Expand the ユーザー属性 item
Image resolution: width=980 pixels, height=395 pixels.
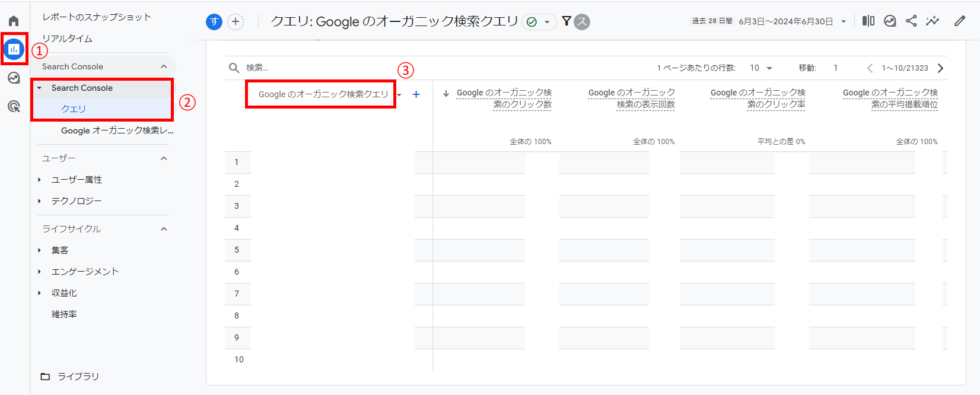(39, 180)
